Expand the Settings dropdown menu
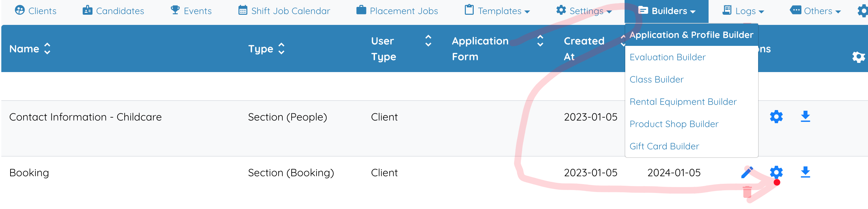 (584, 11)
